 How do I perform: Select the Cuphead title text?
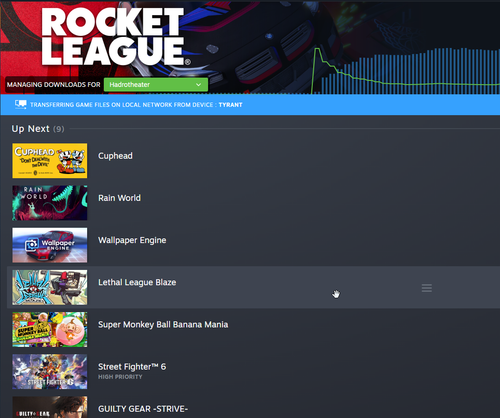tap(115, 156)
